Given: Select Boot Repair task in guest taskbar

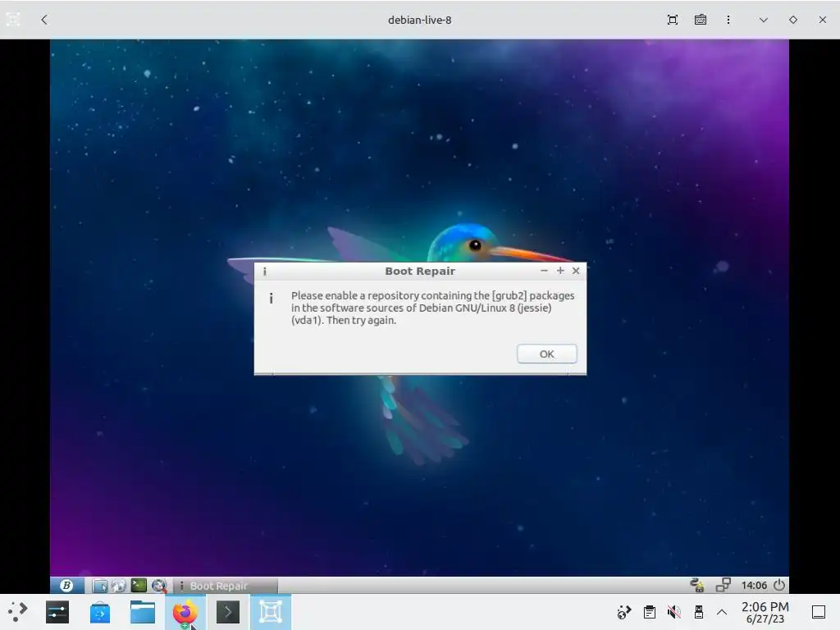Looking at the screenshot, I should point(225,586).
